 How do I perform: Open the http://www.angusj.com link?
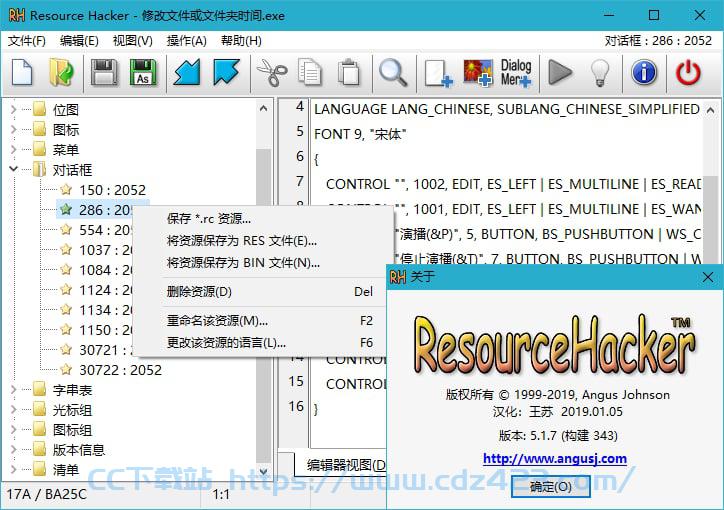click(555, 458)
